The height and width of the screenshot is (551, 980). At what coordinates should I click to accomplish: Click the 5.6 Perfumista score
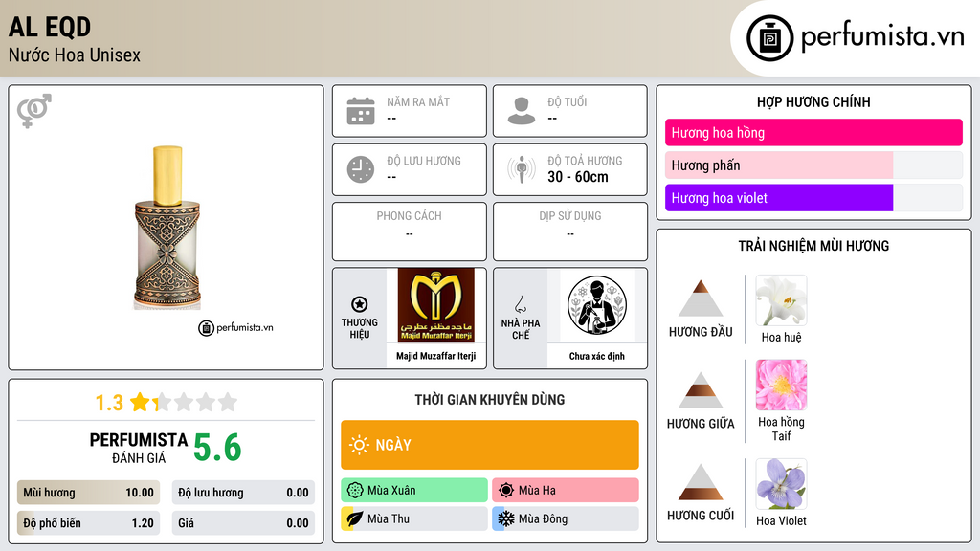217,448
